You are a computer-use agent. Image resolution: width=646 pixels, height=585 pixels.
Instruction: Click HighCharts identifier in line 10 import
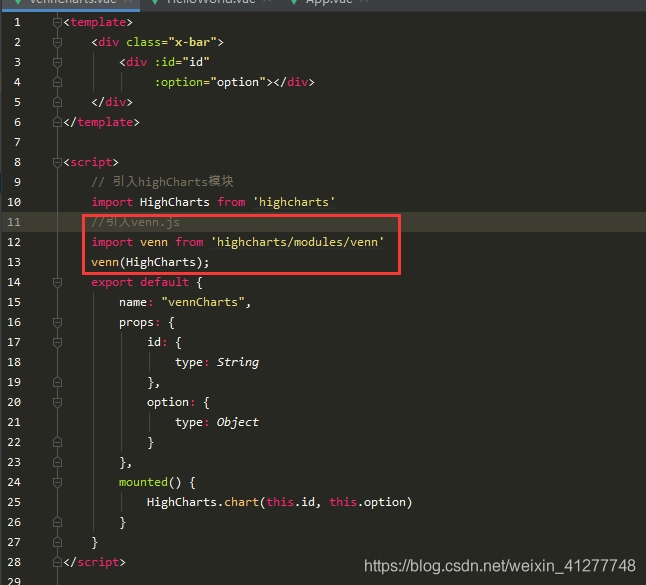click(x=175, y=202)
